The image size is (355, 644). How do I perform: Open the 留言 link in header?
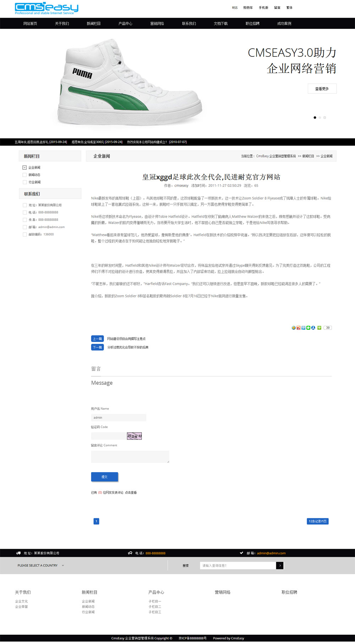click(277, 8)
